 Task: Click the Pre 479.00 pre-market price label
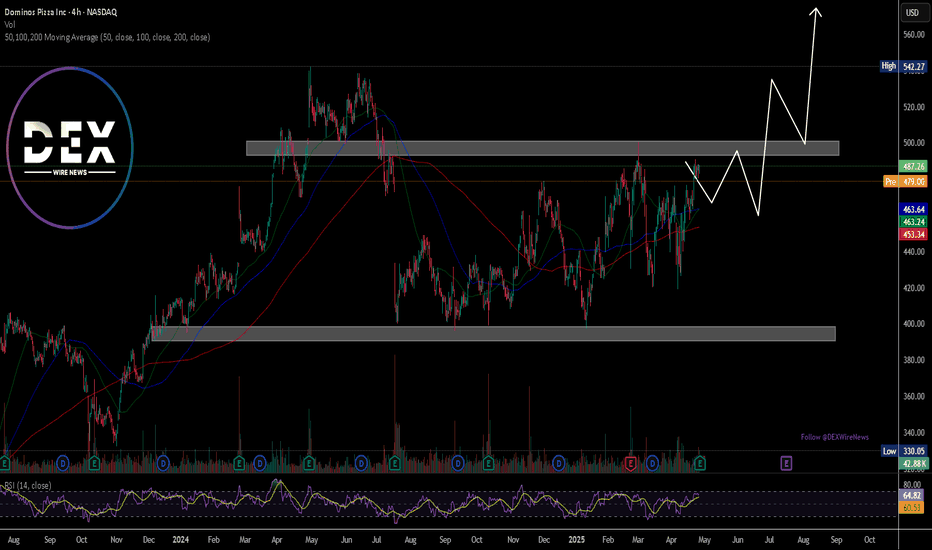coord(905,181)
